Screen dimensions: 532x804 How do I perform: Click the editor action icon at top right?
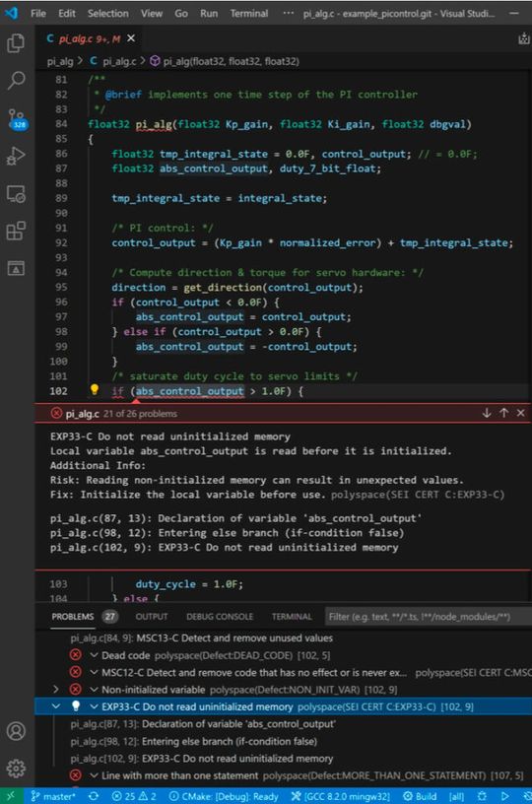(x=524, y=38)
